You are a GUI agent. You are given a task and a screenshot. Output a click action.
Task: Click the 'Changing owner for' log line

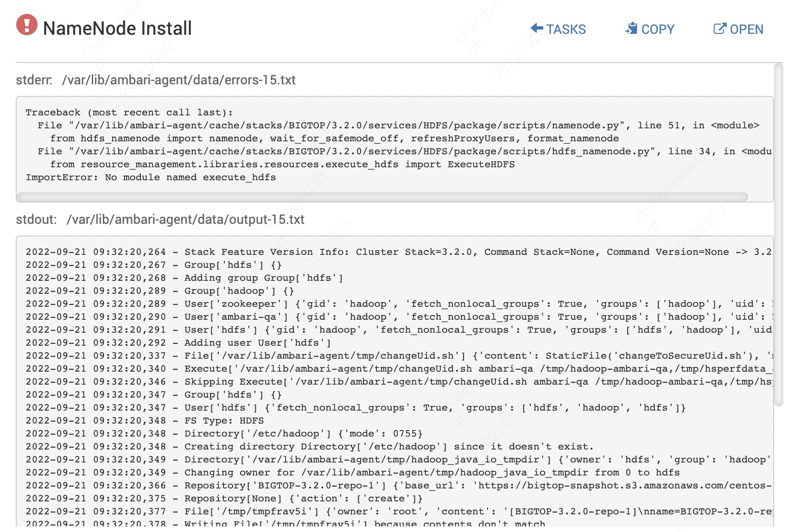(x=353, y=473)
